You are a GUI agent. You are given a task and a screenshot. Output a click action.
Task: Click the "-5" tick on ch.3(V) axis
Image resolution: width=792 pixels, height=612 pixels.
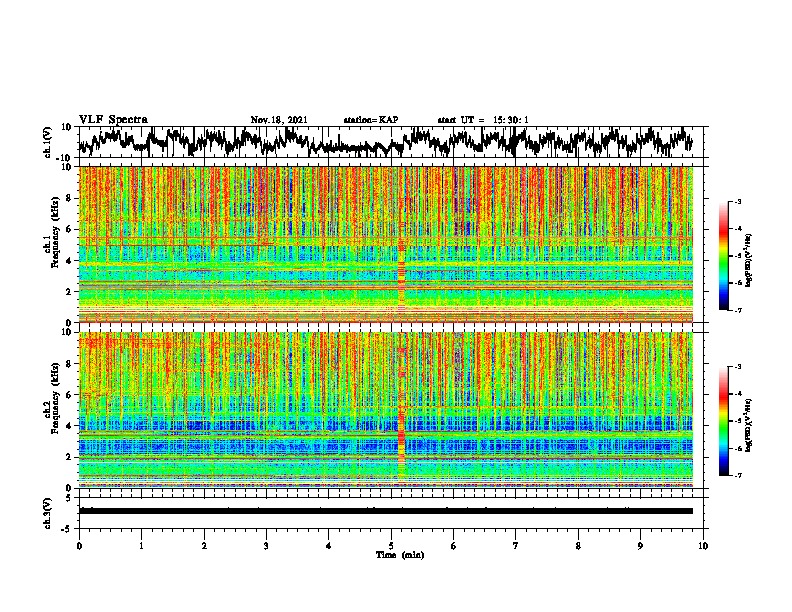(67, 529)
